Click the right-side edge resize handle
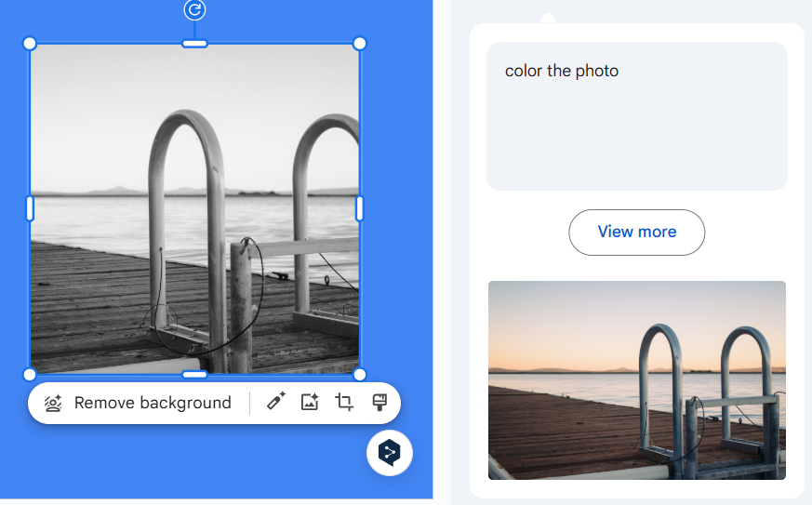Viewport: 812px width, 505px height. coord(360,208)
